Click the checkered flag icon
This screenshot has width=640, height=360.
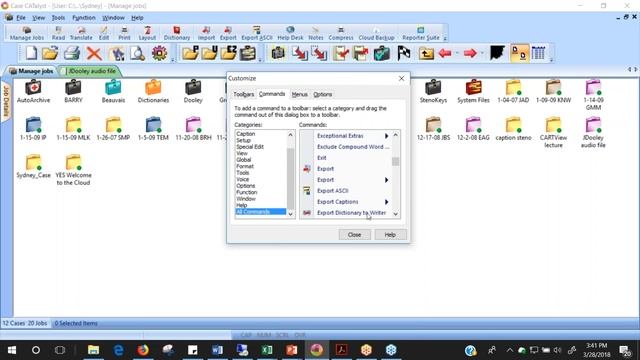coord(404,53)
